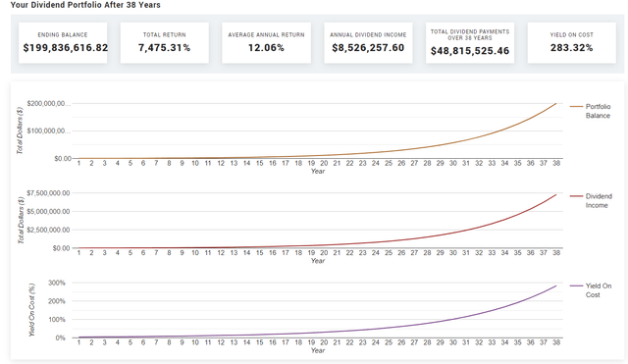Click the 0% axis label on Yield chart

(60, 338)
